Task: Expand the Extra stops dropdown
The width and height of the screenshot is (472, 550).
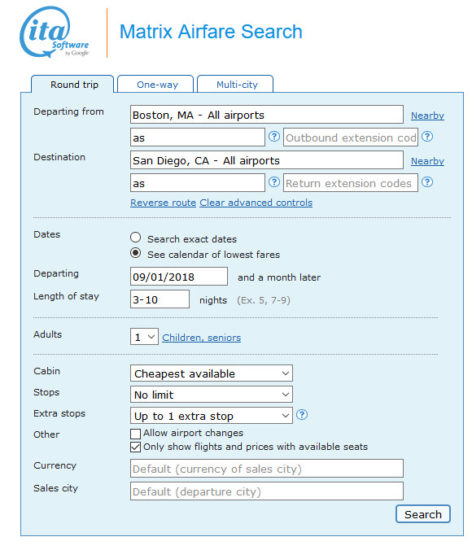Action: pyautogui.click(x=211, y=416)
